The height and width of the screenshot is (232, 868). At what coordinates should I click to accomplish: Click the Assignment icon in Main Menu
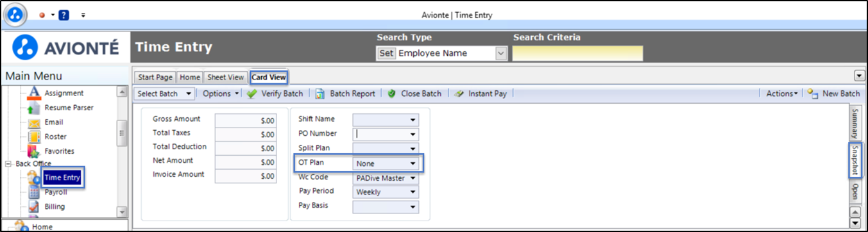(x=35, y=94)
